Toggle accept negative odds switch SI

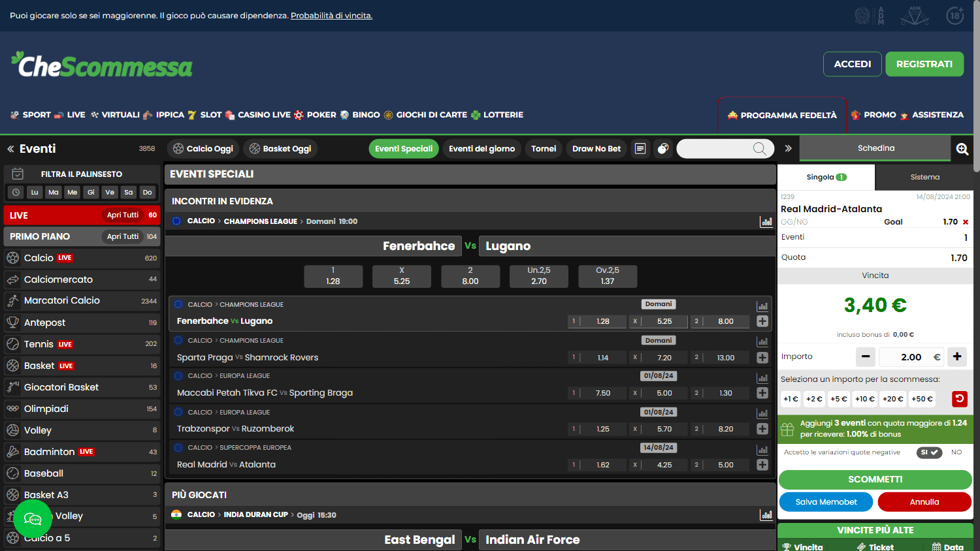(929, 452)
